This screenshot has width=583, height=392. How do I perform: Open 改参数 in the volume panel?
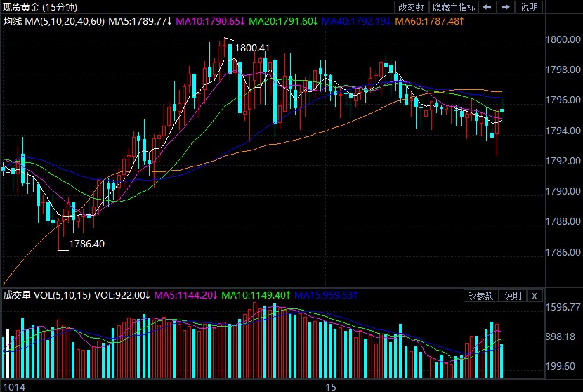pyautogui.click(x=480, y=296)
